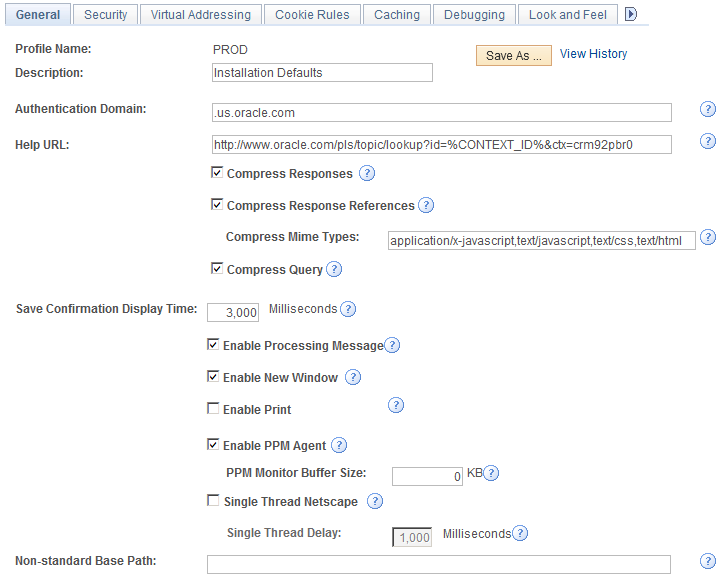Expand more tabs with the right arrow
Screen dimensions: 725x579
[631, 15]
